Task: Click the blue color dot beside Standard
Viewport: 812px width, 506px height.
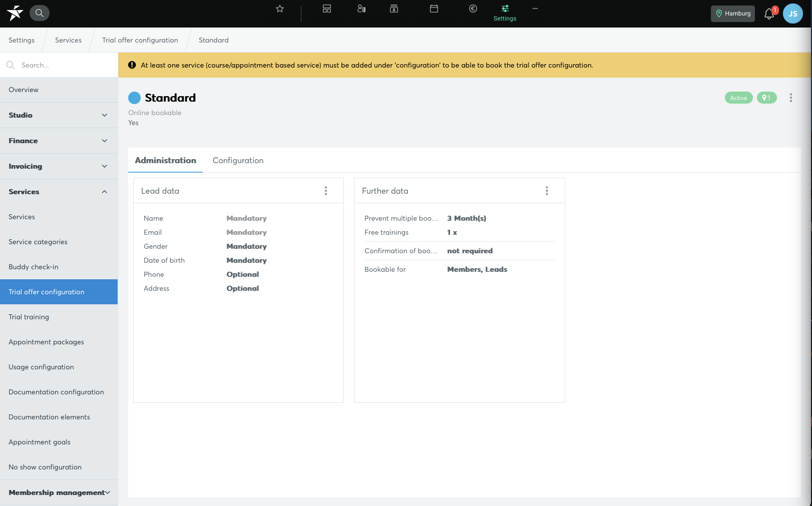Action: [x=134, y=98]
